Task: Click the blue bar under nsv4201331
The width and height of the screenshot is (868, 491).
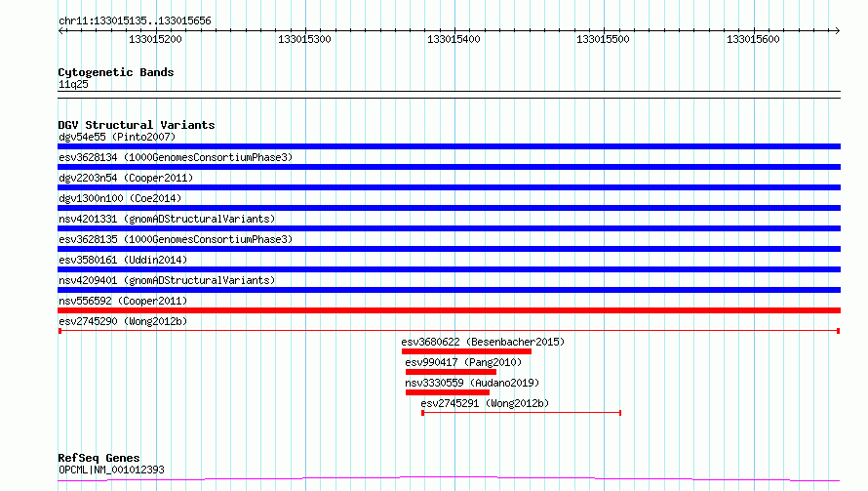Action: tap(449, 228)
